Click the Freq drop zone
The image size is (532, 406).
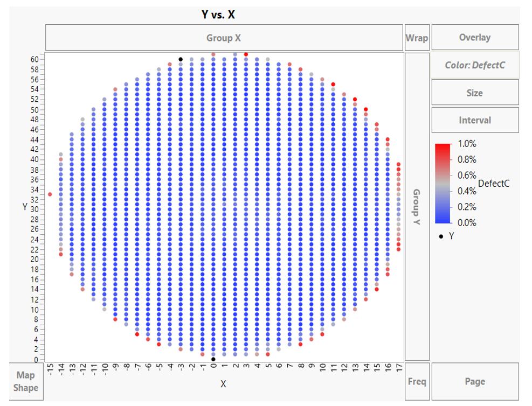point(417,381)
